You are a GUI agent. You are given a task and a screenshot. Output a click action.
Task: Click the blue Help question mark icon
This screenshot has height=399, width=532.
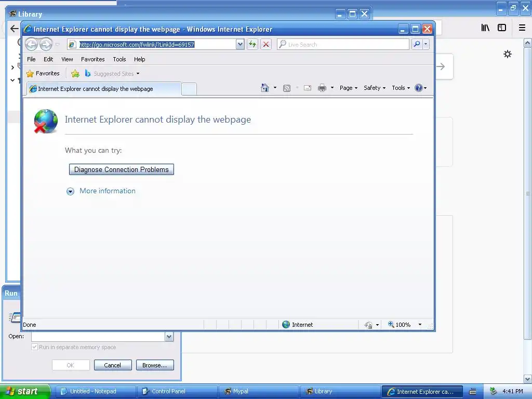[419, 88]
